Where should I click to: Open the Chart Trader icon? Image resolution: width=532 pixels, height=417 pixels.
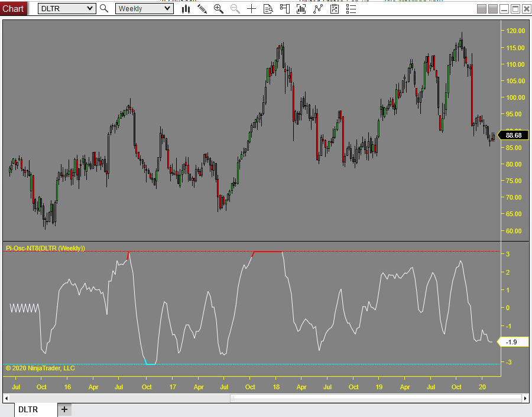(285, 8)
